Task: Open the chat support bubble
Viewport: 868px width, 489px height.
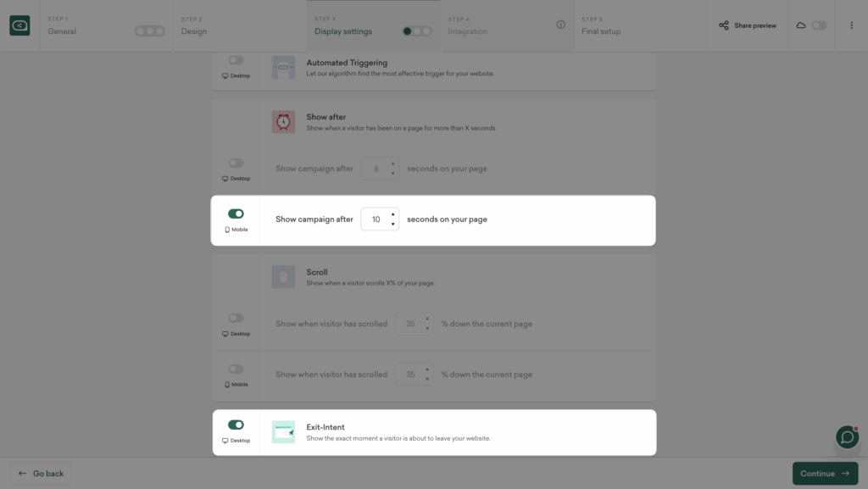Action: [847, 437]
